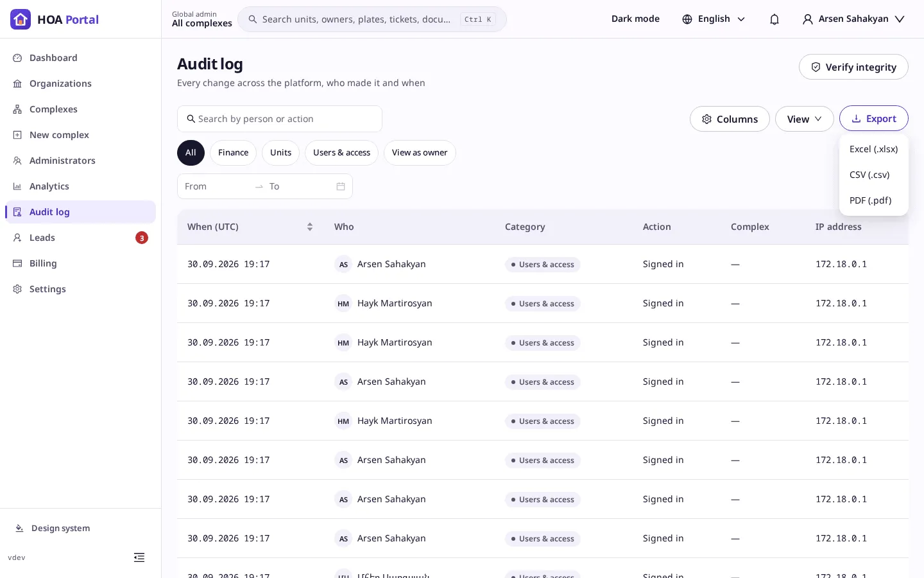
Task: Select New complex in sidebar
Action: click(x=80, y=135)
